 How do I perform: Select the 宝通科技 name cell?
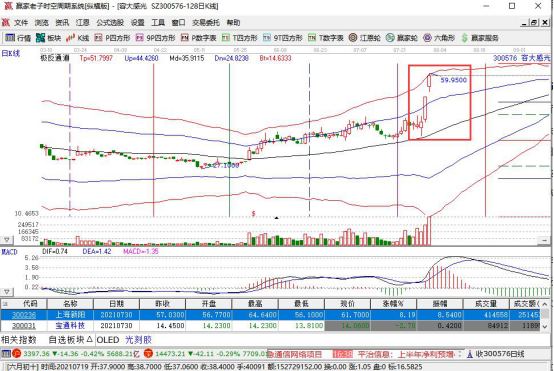tap(70, 325)
